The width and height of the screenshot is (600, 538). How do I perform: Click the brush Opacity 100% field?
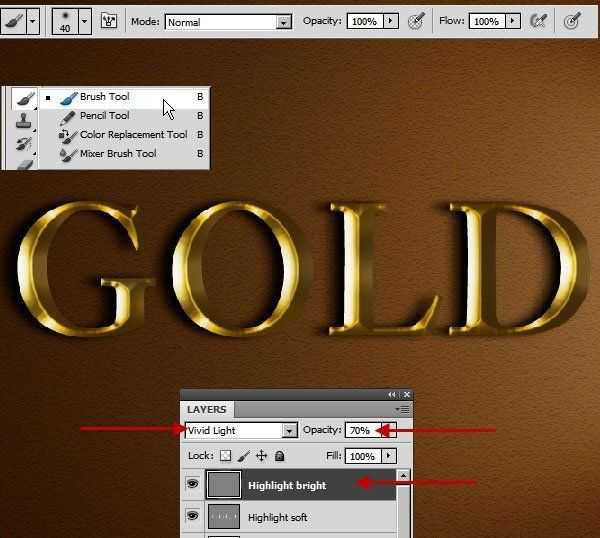coord(364,21)
